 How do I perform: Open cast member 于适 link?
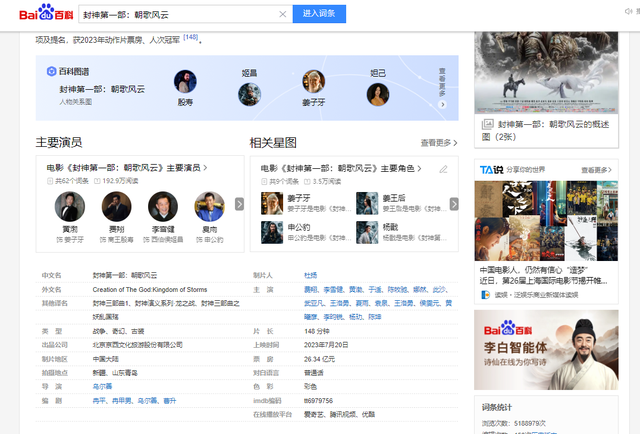pyautogui.click(x=375, y=289)
